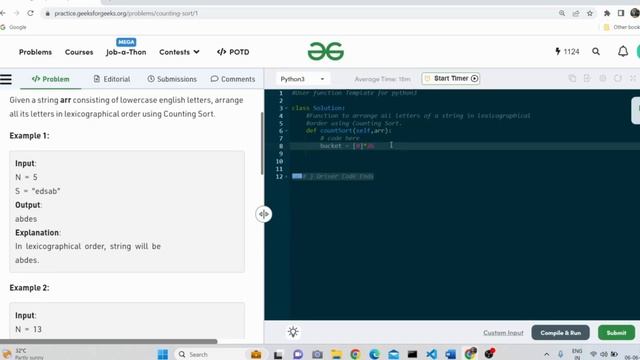Viewport: 640px width, 360px height.
Task: Open Job-a-Thon page
Action: [126, 52]
